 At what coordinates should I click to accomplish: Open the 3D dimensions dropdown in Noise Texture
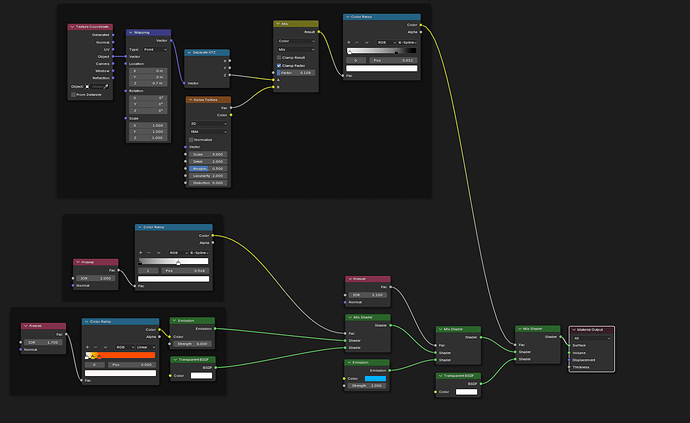pos(208,124)
